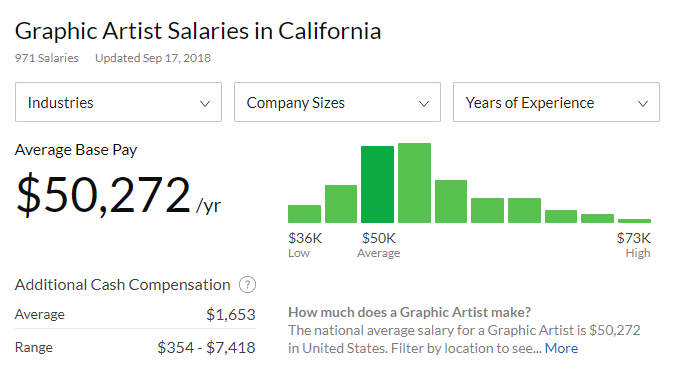Click the 971 Salaries count text
This screenshot has width=682, height=375.
click(x=47, y=58)
